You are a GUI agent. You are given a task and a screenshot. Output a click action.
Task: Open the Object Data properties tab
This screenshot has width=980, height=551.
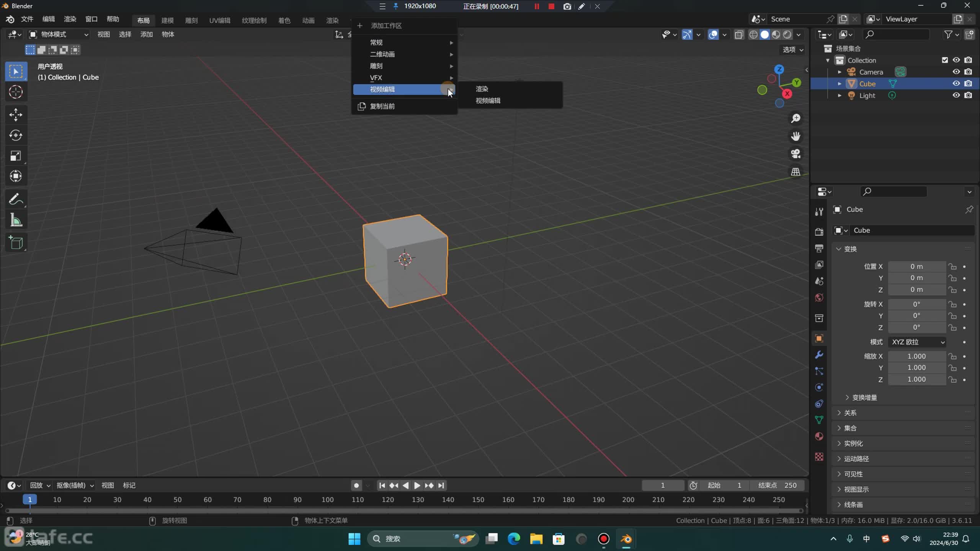[819, 420]
